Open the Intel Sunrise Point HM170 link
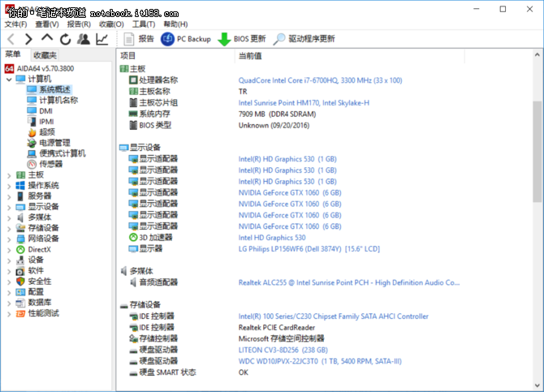Viewport: 544px width, 392px height. coord(304,103)
